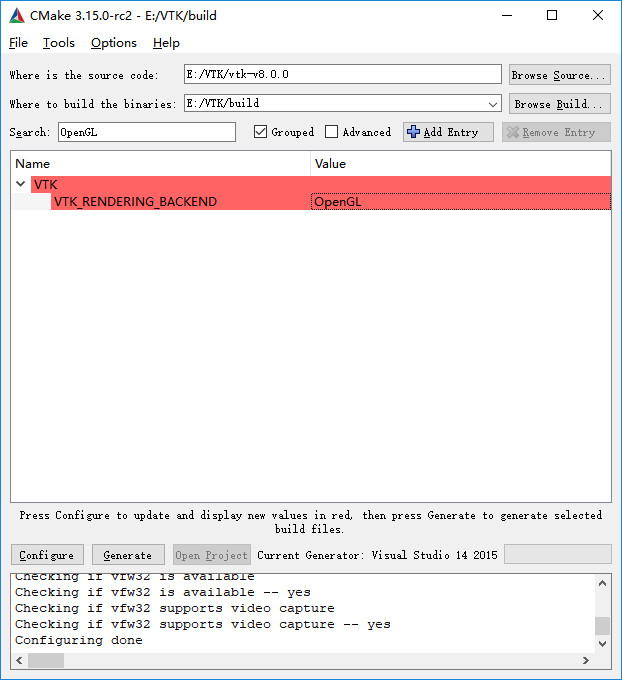Click the output log scroll down arrow
Screen dimensions: 622x680
[x=602, y=644]
